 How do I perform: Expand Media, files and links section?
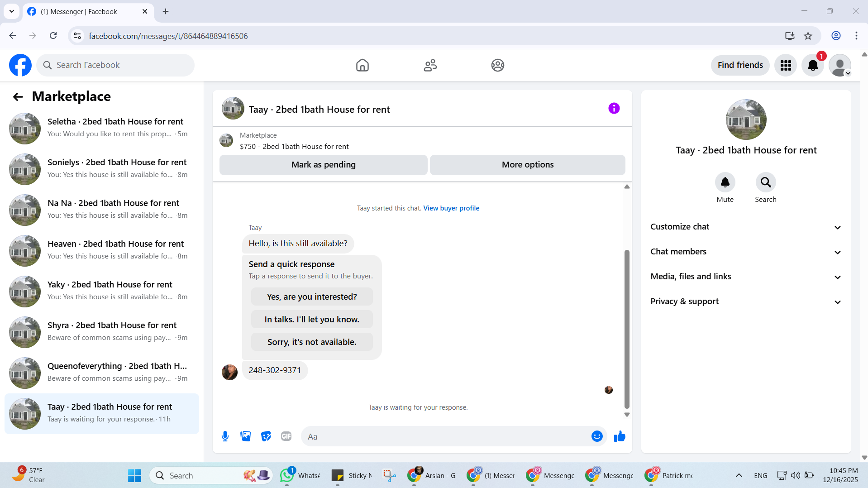pos(746,277)
